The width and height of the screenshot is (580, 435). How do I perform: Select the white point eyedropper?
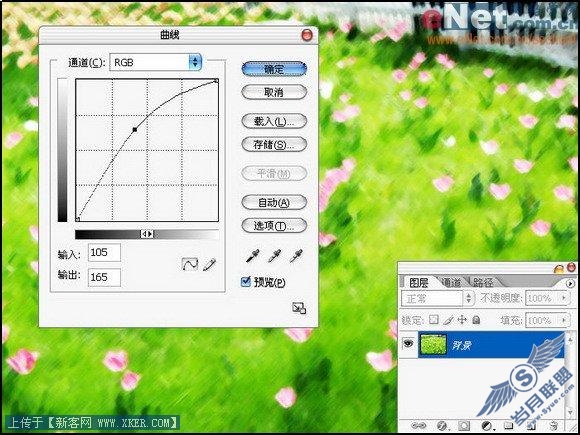[x=296, y=256]
